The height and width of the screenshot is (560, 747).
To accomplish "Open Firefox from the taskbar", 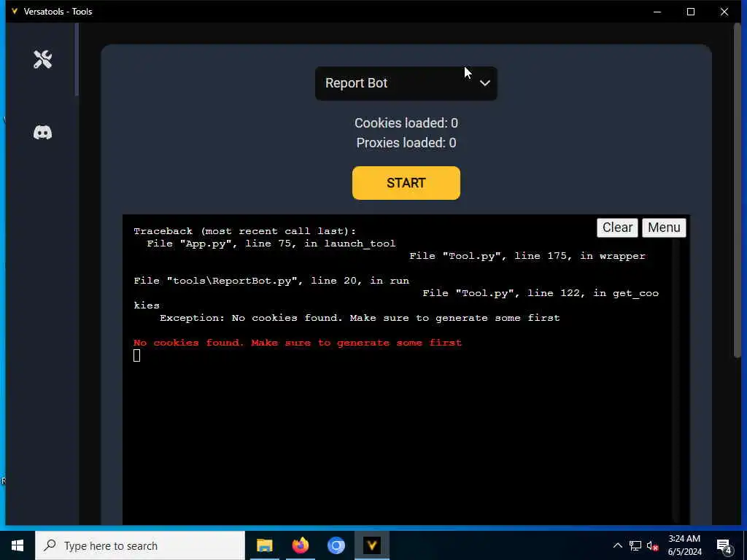I will [300, 545].
